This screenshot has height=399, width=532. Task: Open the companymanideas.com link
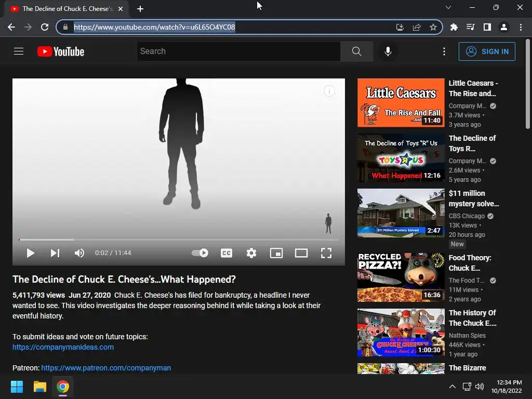click(x=63, y=347)
